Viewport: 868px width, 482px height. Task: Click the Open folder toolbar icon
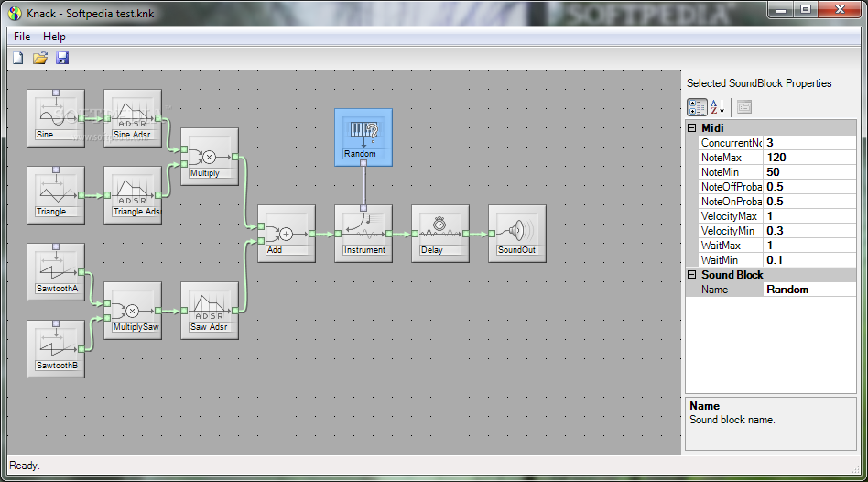[40, 58]
